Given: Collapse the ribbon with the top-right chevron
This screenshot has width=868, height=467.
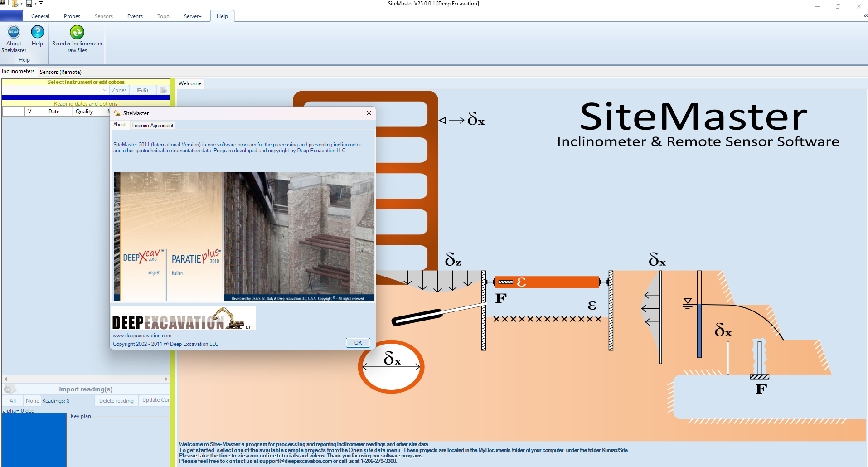Looking at the screenshot, I should pos(865,15).
